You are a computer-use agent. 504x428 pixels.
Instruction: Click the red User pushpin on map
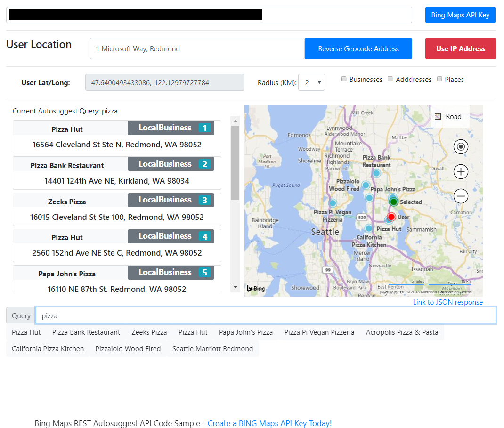[x=391, y=217]
